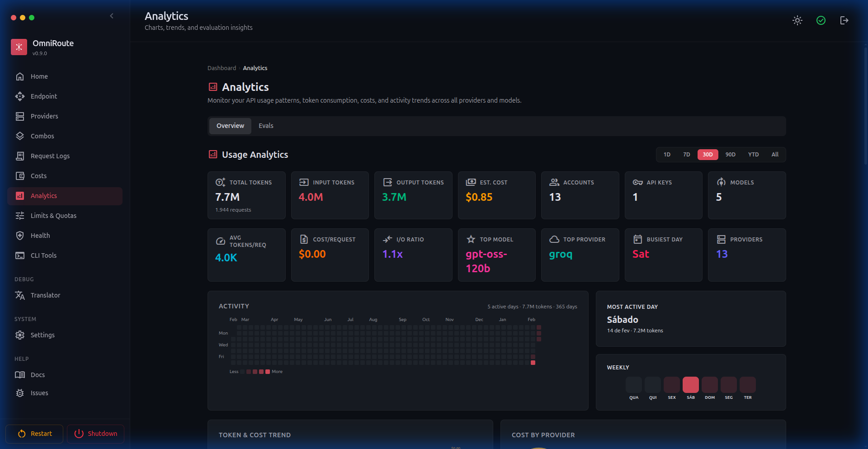Click the green status check icon
Screen dimensions: 868x449
coord(821,20)
